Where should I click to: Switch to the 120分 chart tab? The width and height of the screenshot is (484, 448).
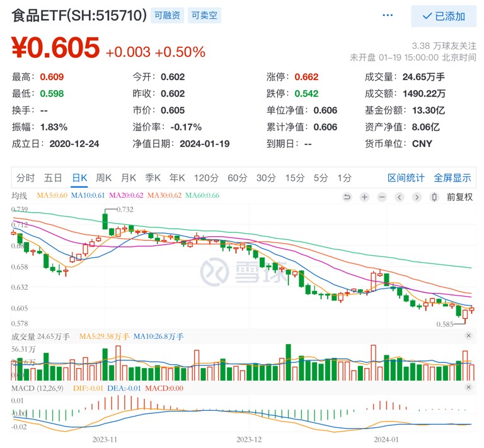click(x=206, y=178)
